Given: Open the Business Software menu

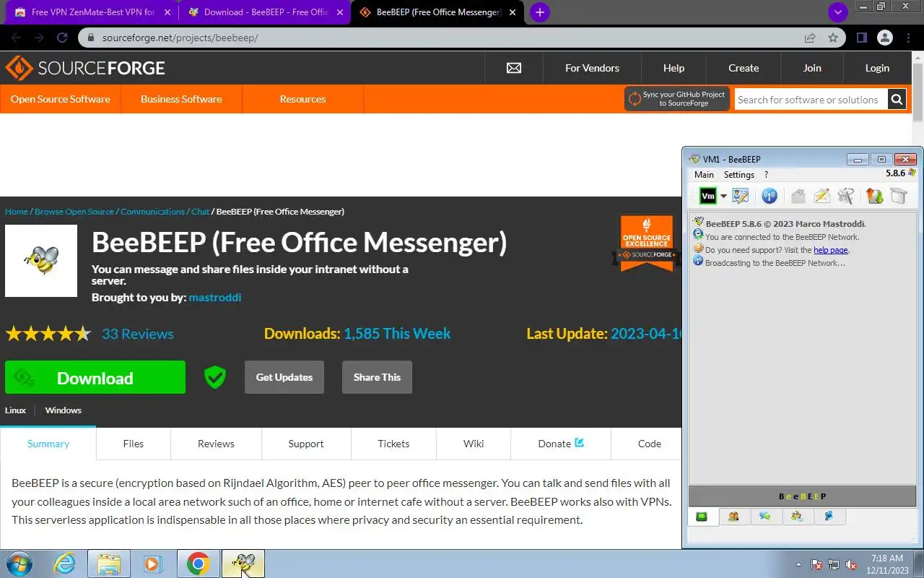Looking at the screenshot, I should tap(181, 99).
